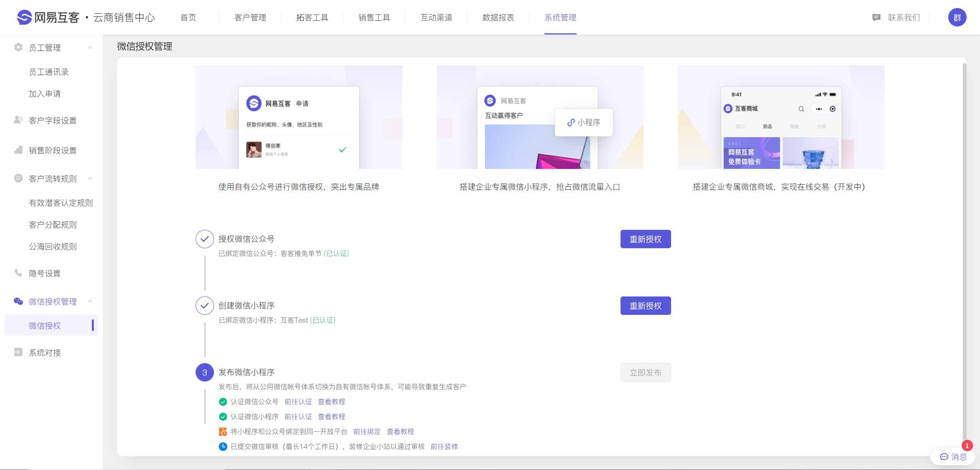The image size is (980, 470).
Task: Click the step 3 circle for 发布微信小程序
Action: [205, 372]
